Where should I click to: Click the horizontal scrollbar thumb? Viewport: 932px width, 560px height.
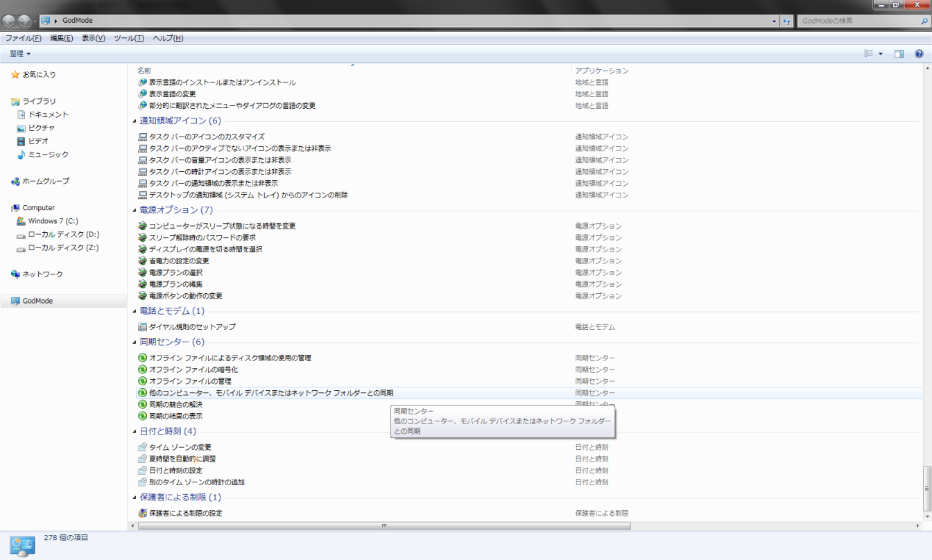click(x=384, y=526)
